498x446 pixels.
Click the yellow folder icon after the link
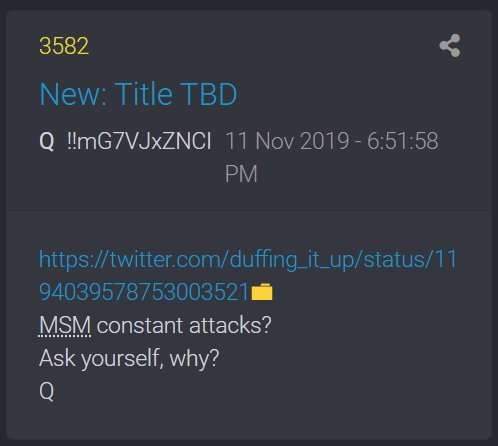[x=262, y=292]
